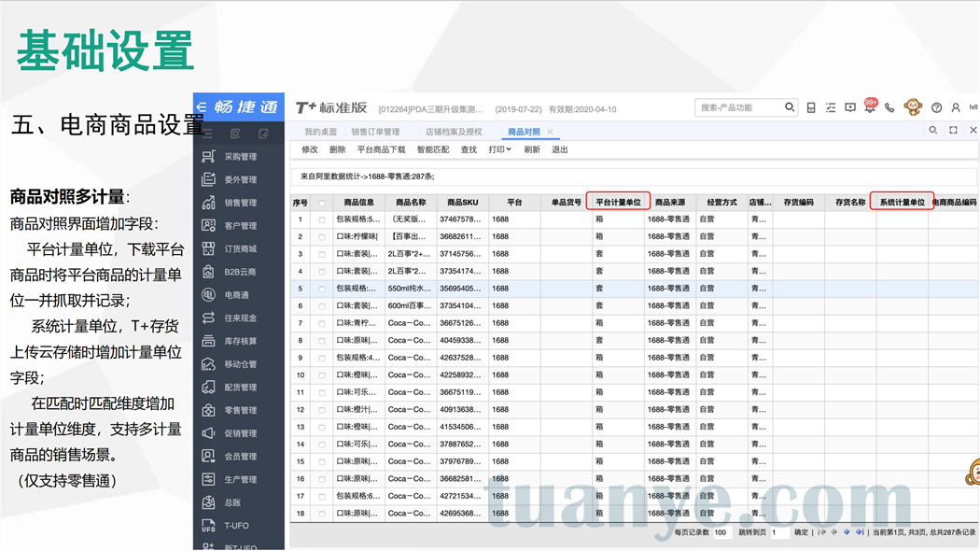Open the help question mark icon

pos(936,107)
